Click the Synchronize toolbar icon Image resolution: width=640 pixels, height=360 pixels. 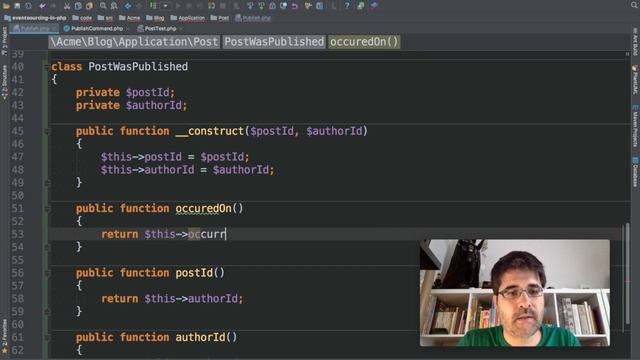[29, 6]
